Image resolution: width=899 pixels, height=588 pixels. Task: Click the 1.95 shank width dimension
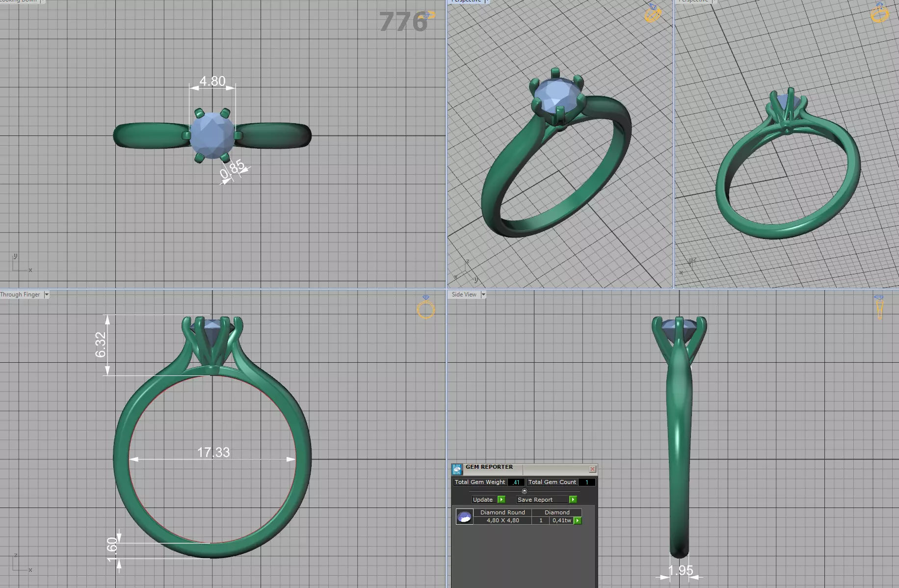[681, 570]
